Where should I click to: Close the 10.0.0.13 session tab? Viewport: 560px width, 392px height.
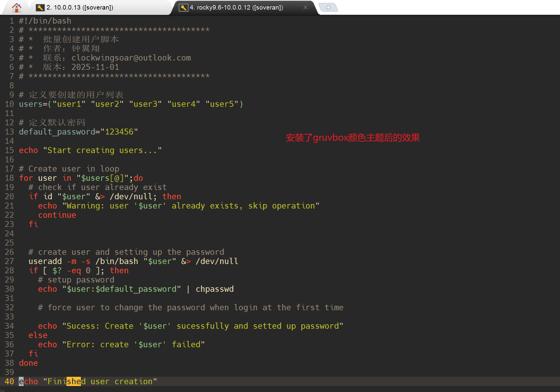162,7
